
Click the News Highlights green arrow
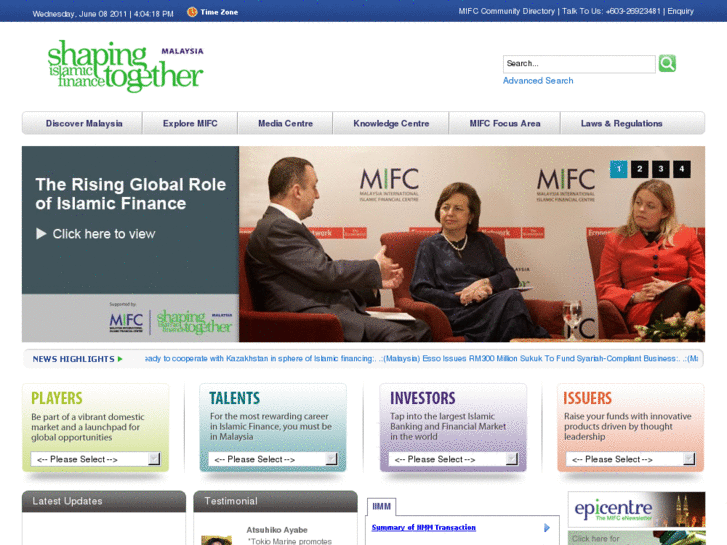pyautogui.click(x=120, y=359)
